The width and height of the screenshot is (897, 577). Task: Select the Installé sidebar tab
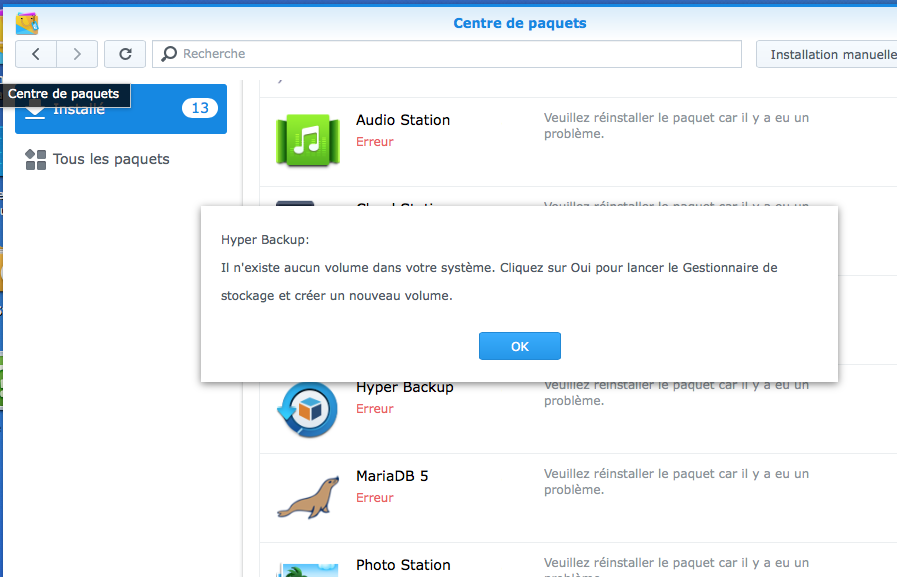click(121, 109)
